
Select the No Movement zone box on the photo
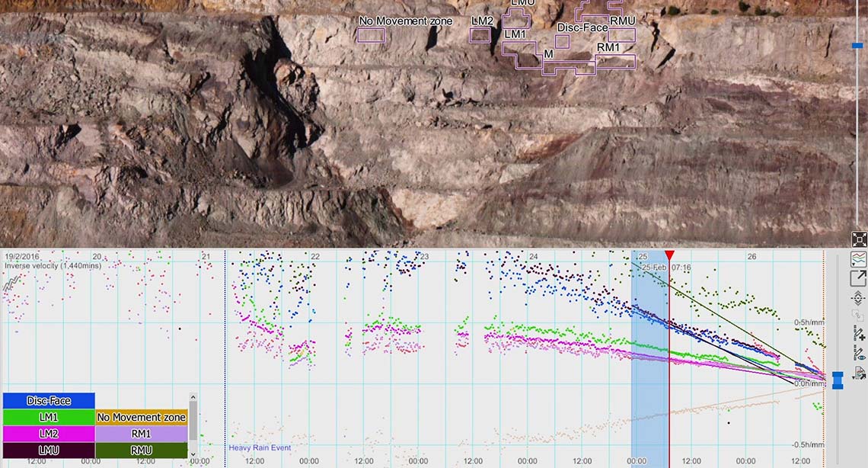(x=371, y=36)
